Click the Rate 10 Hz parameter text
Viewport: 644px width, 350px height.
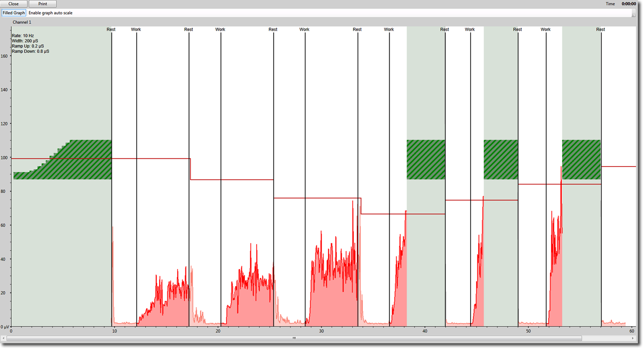[x=23, y=36]
